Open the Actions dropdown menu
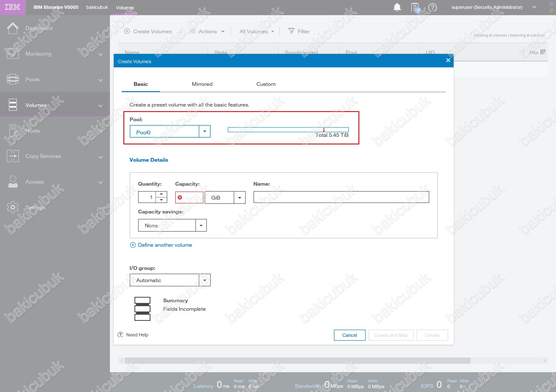The image size is (556, 392). click(207, 32)
